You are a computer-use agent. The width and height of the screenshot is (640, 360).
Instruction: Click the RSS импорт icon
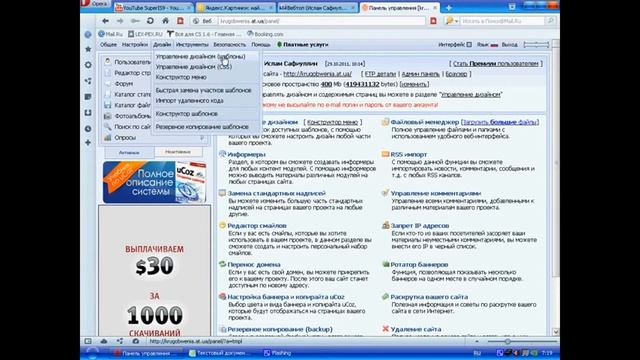click(x=385, y=154)
